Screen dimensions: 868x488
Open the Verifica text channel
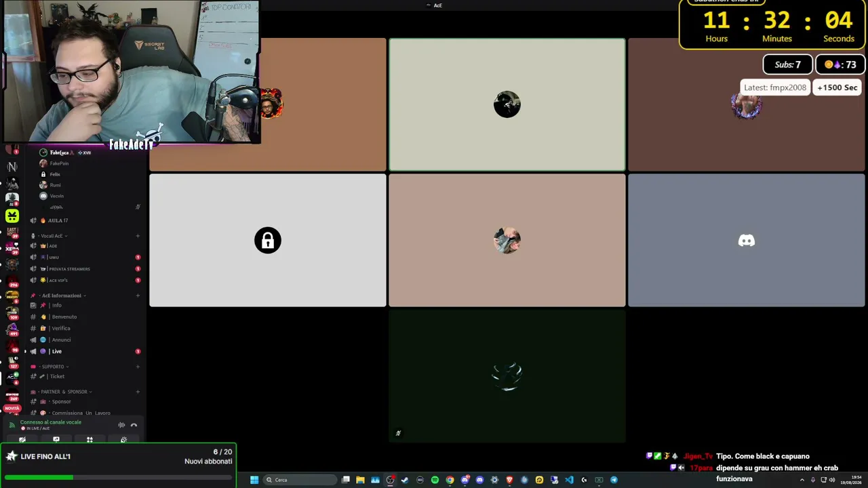(85, 328)
